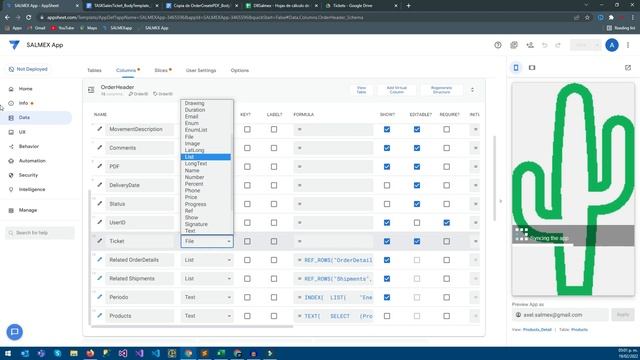This screenshot has width=640, height=360.
Task: Click the user account avatar A
Action: coord(611,45)
